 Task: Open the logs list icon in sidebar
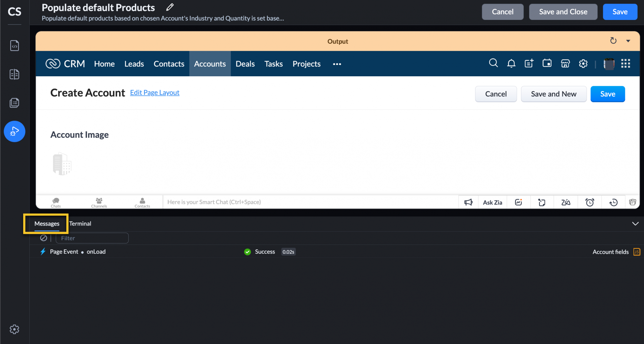14,103
